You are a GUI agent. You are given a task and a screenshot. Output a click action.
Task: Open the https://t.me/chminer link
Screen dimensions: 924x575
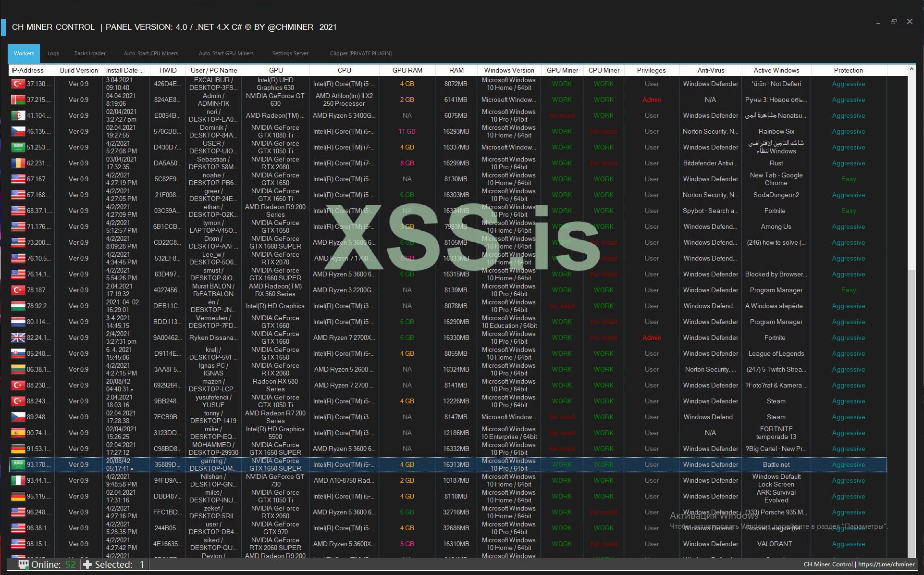pyautogui.click(x=886, y=564)
